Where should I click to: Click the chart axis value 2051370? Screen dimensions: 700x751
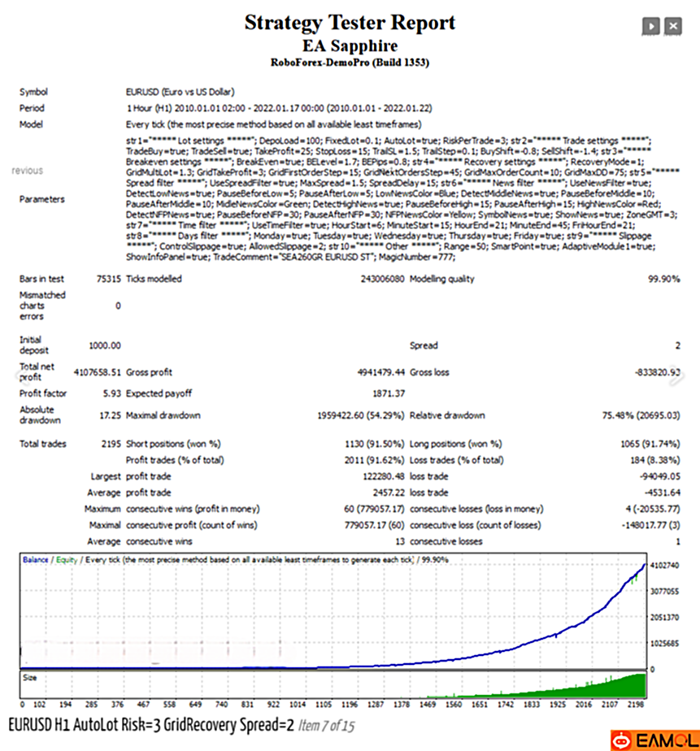point(664,618)
